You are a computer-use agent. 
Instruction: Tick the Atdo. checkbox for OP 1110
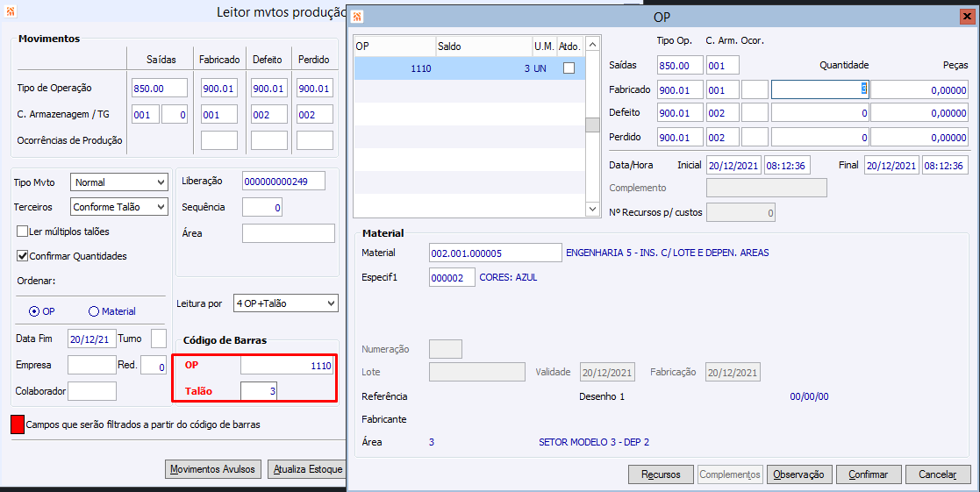(569, 68)
